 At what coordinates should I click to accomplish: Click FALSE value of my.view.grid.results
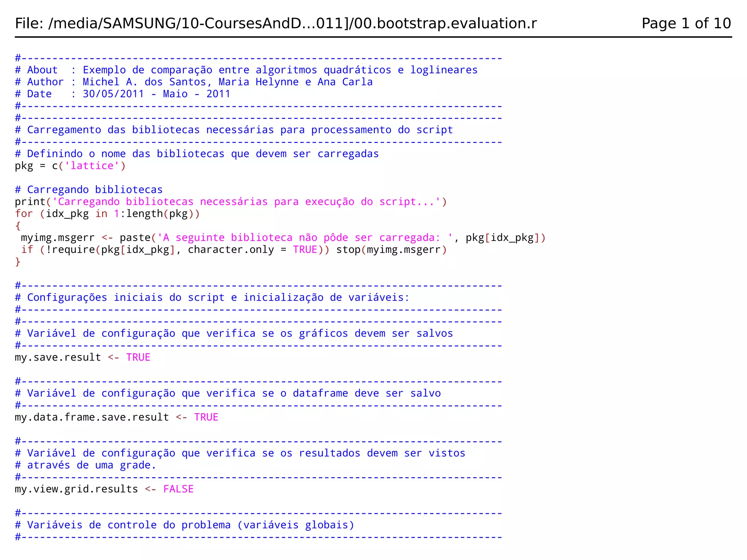178,489
